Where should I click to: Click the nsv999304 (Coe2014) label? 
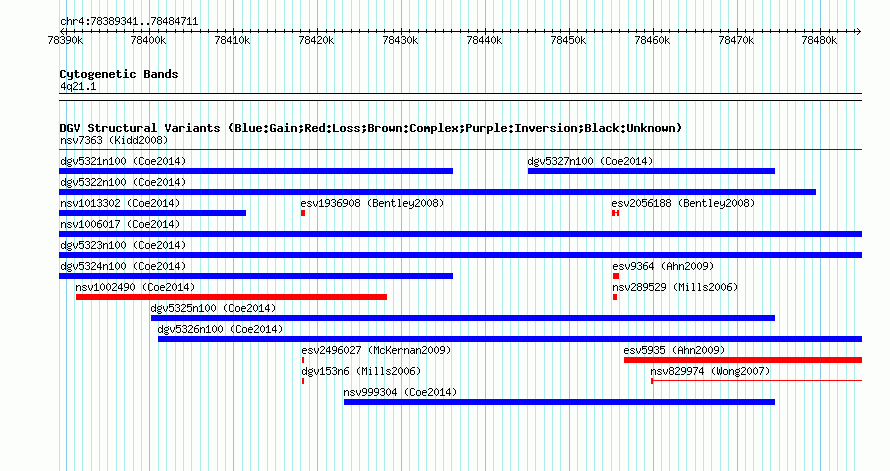click(x=400, y=392)
